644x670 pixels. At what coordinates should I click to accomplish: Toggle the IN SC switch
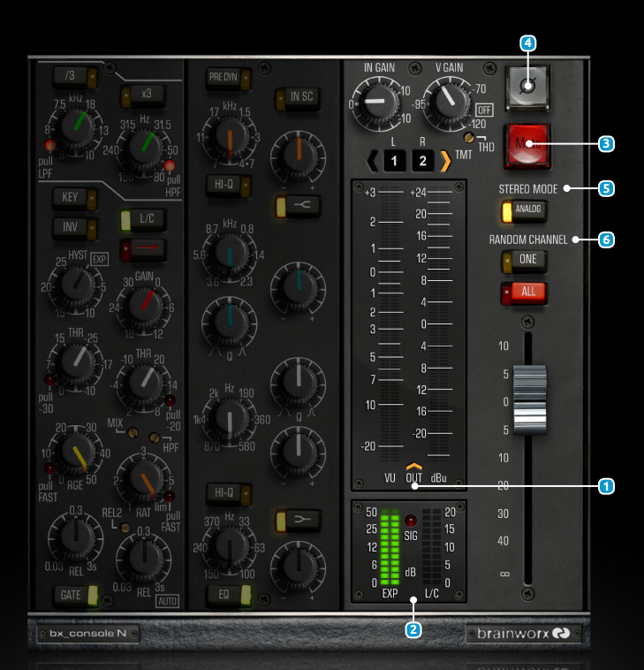(x=297, y=98)
